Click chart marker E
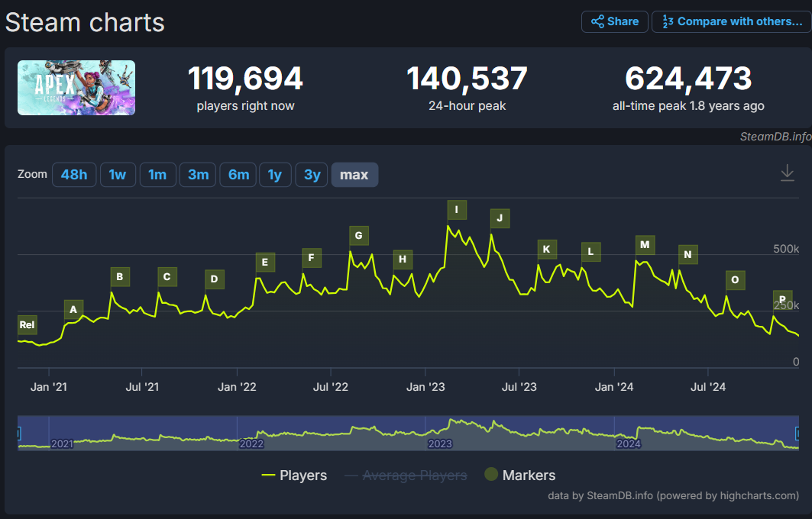This screenshot has height=519, width=812. click(265, 263)
